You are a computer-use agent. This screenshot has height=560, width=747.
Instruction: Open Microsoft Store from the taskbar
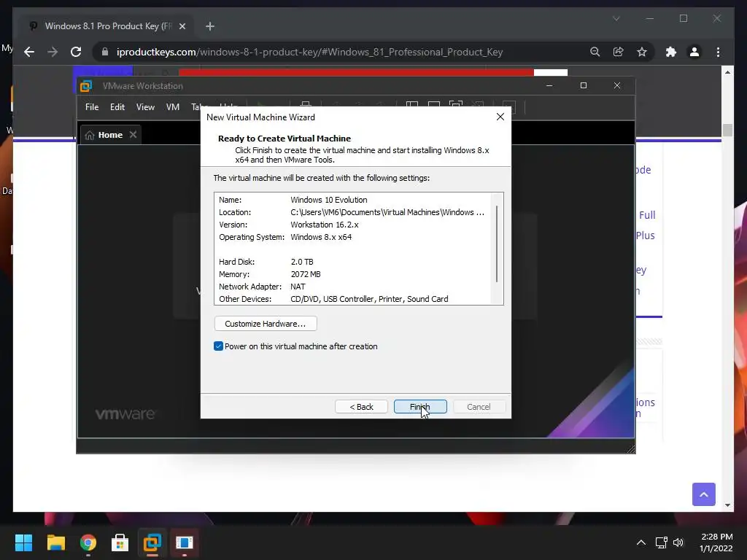click(120, 542)
